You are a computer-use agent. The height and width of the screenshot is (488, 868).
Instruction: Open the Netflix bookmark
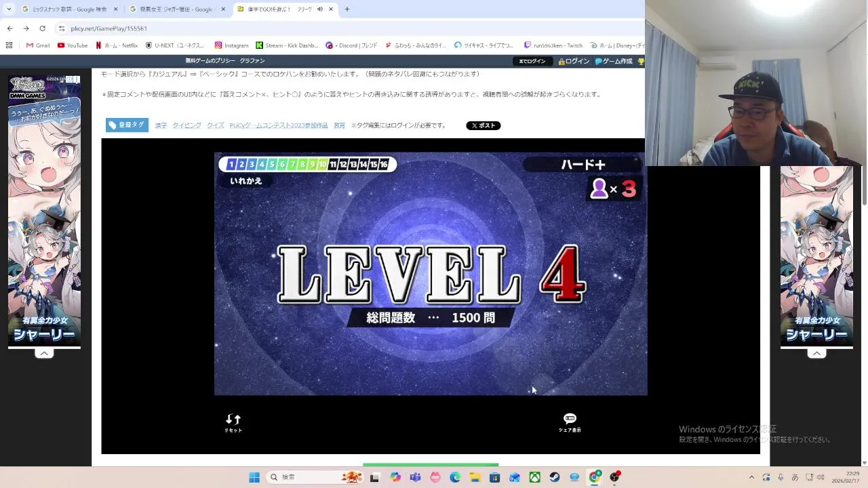(117, 45)
